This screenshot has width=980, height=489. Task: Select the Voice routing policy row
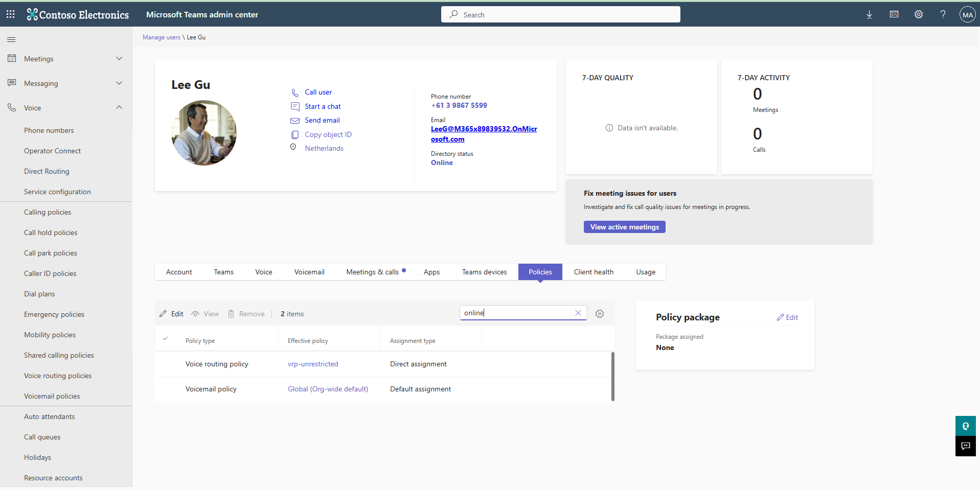click(383, 364)
